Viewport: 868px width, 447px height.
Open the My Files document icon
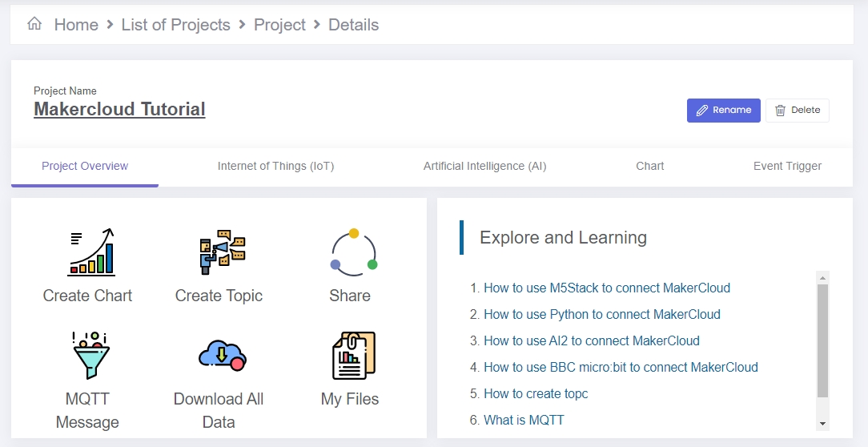click(x=354, y=356)
